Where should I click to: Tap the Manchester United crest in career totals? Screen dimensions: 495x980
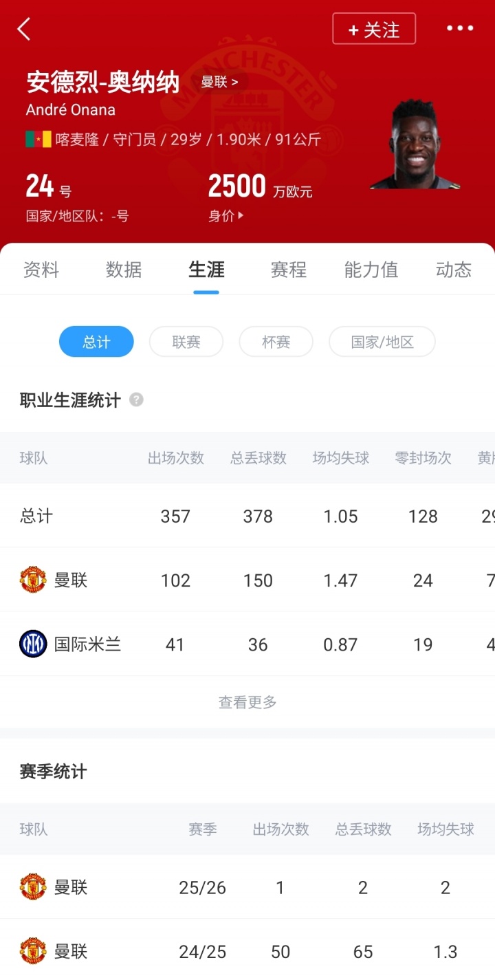point(33,580)
